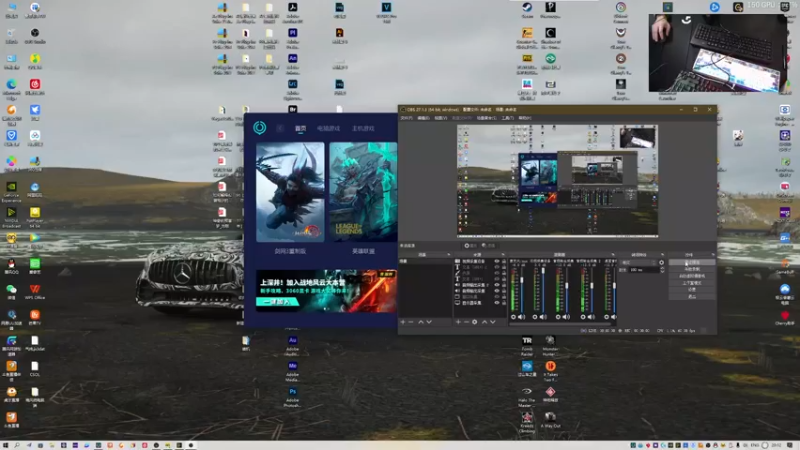Select Adobe Photoshop desktop shortcut
The height and width of the screenshot is (450, 800).
click(292, 397)
